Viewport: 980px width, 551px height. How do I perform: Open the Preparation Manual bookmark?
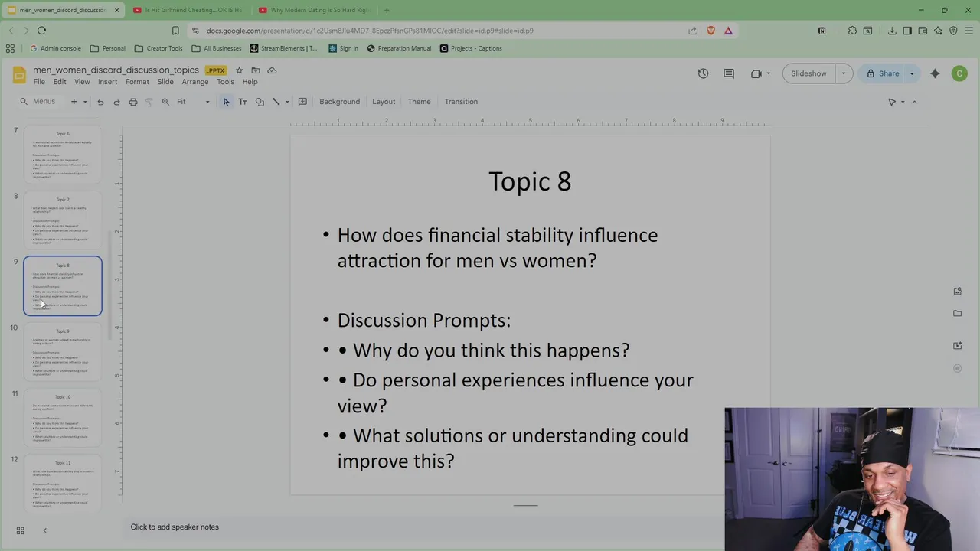point(398,48)
